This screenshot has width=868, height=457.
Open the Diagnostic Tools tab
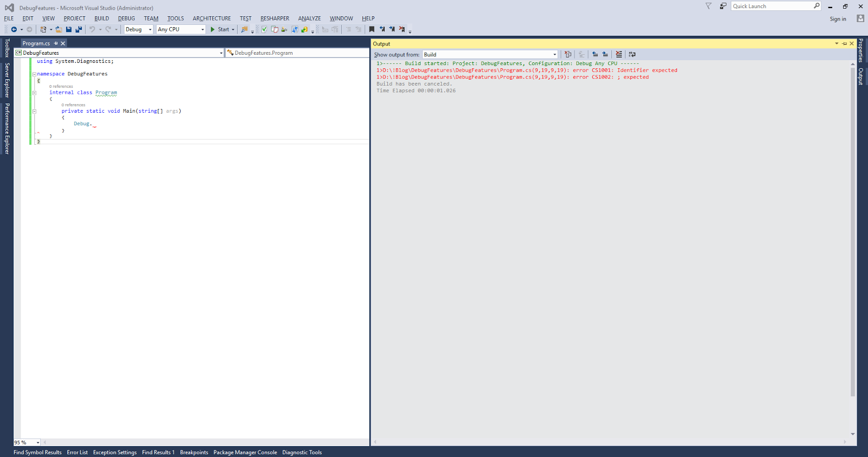302,452
